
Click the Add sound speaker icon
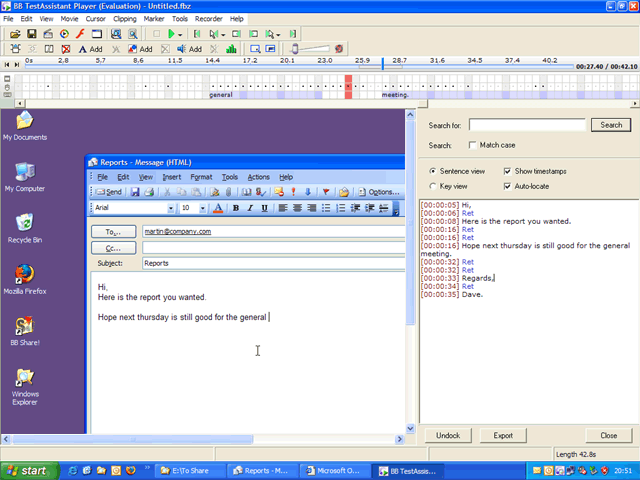183,49
